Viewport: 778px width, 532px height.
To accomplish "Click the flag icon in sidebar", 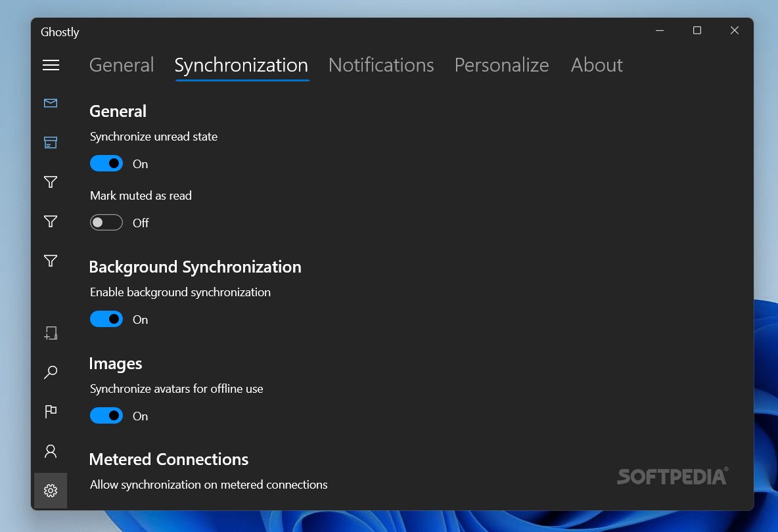I will pyautogui.click(x=51, y=412).
